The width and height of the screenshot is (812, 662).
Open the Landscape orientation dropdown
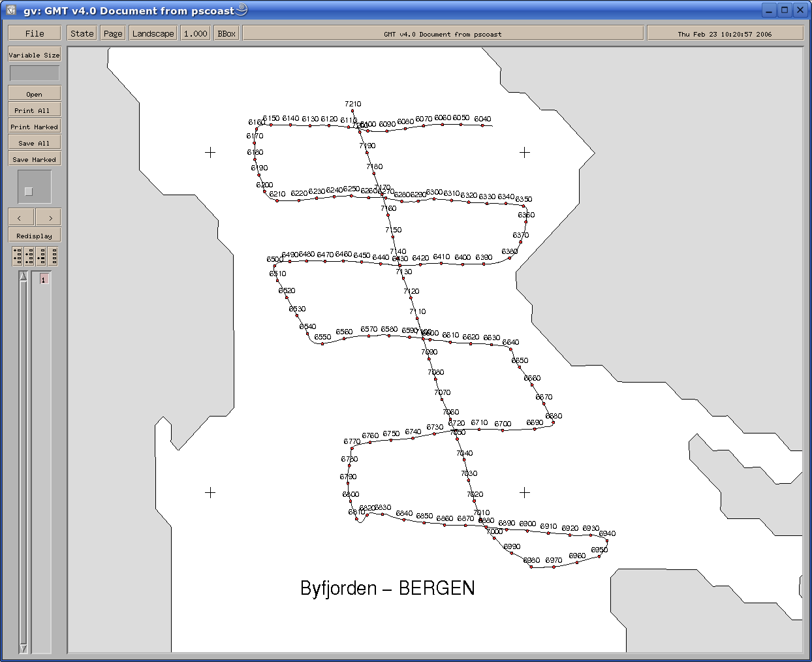coord(153,33)
